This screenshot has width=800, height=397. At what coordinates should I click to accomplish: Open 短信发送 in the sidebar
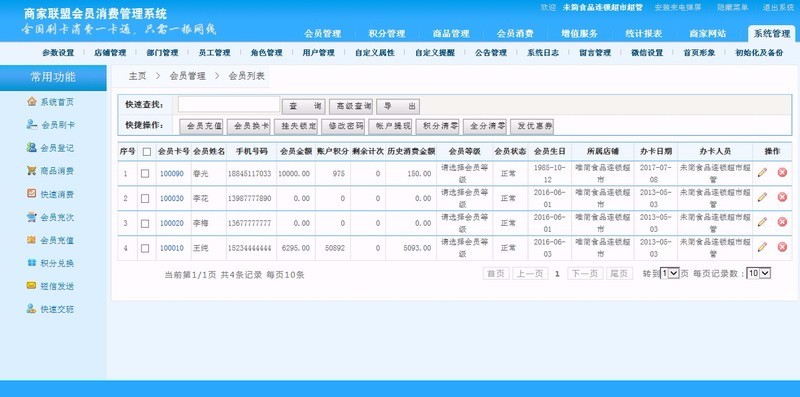(x=50, y=286)
